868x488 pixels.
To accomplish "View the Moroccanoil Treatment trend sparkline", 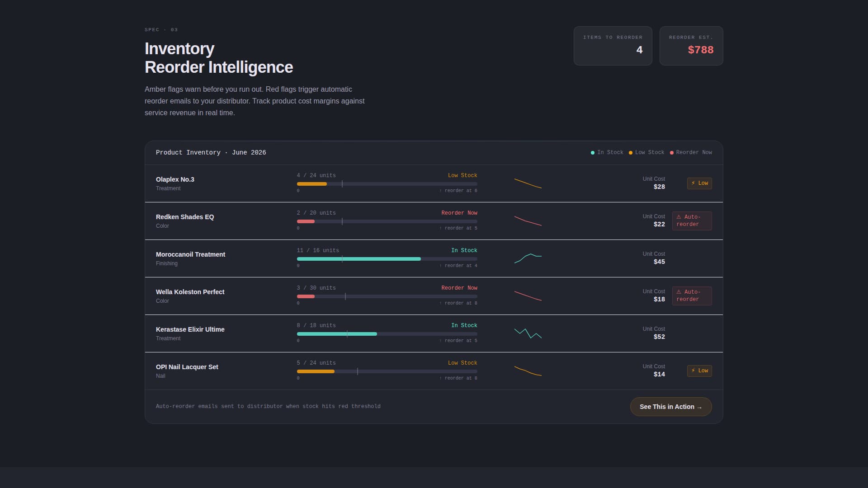I will click(x=528, y=258).
